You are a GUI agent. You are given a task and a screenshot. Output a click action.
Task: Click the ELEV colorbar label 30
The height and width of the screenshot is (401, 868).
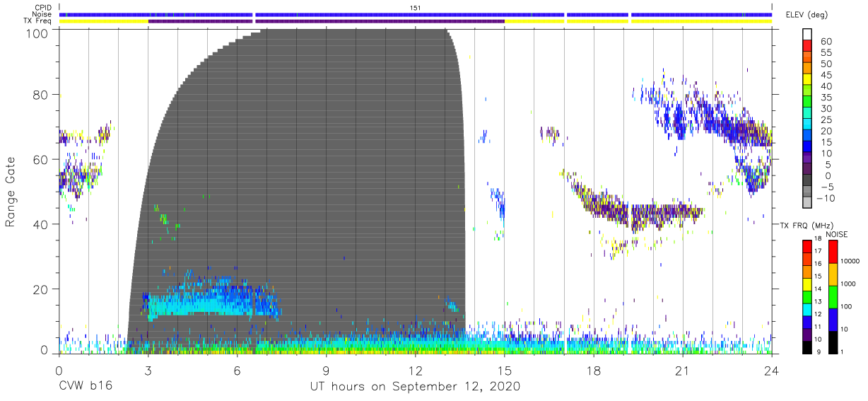pyautogui.click(x=826, y=108)
